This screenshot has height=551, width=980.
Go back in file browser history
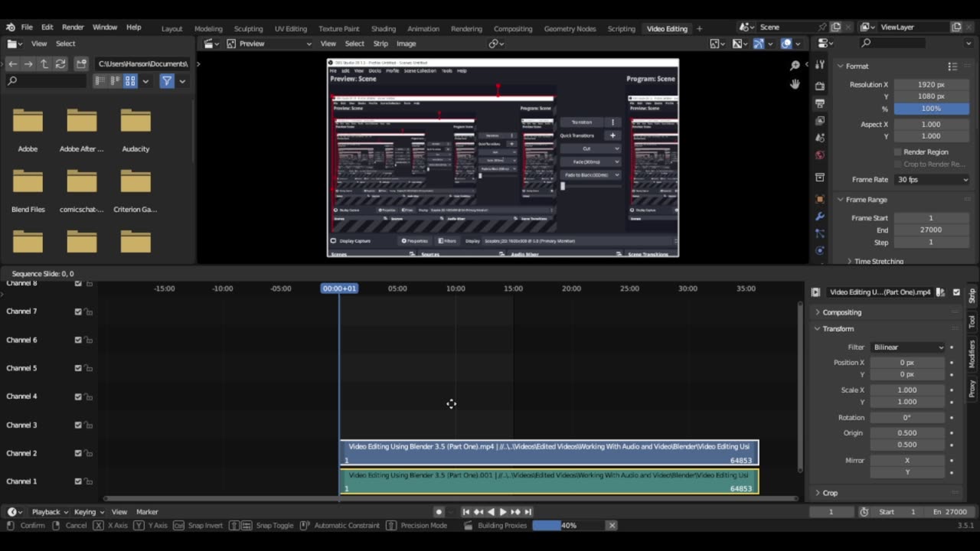click(12, 64)
